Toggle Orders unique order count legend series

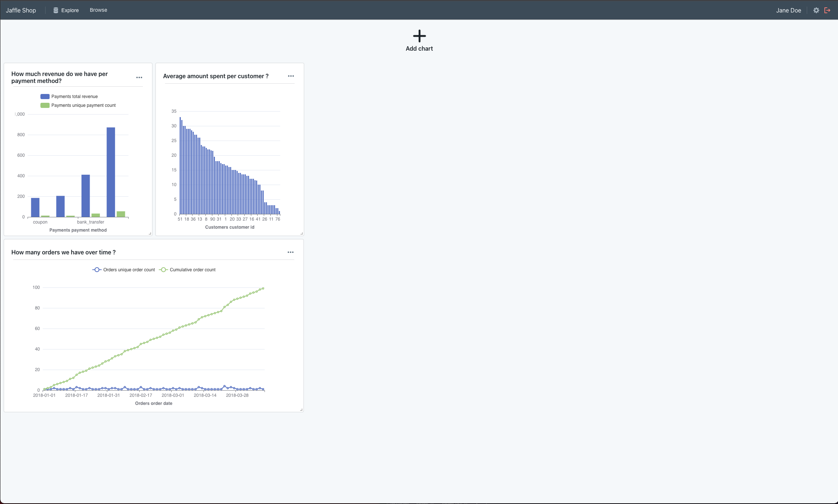pos(123,270)
